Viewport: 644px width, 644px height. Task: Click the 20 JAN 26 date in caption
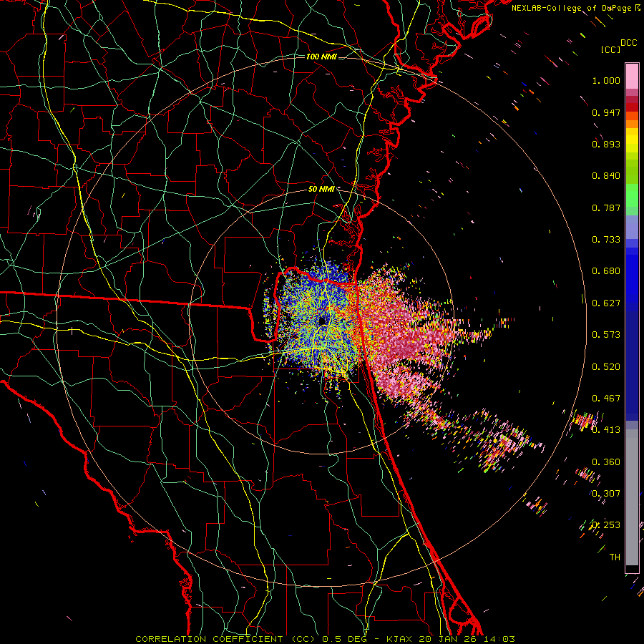[447, 639]
